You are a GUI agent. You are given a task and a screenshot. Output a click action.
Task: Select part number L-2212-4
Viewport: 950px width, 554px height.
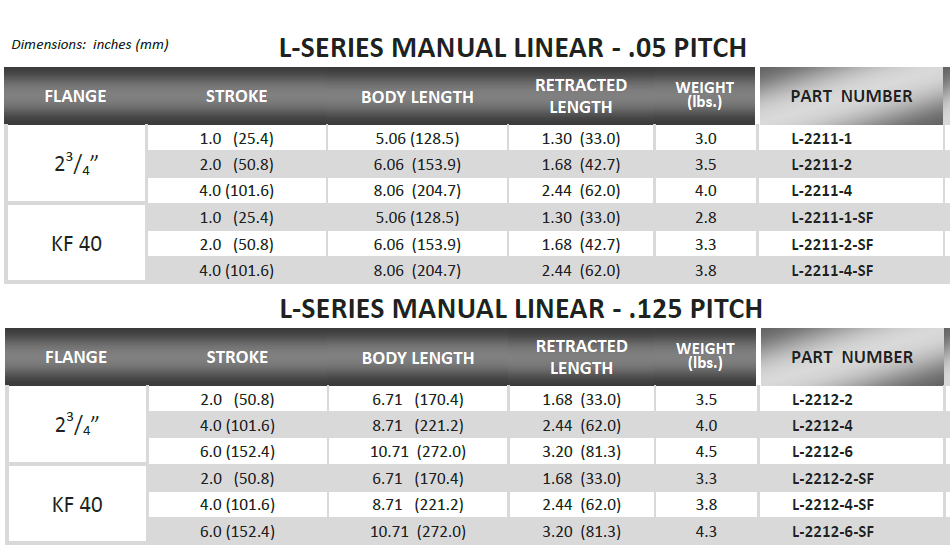coord(822,426)
